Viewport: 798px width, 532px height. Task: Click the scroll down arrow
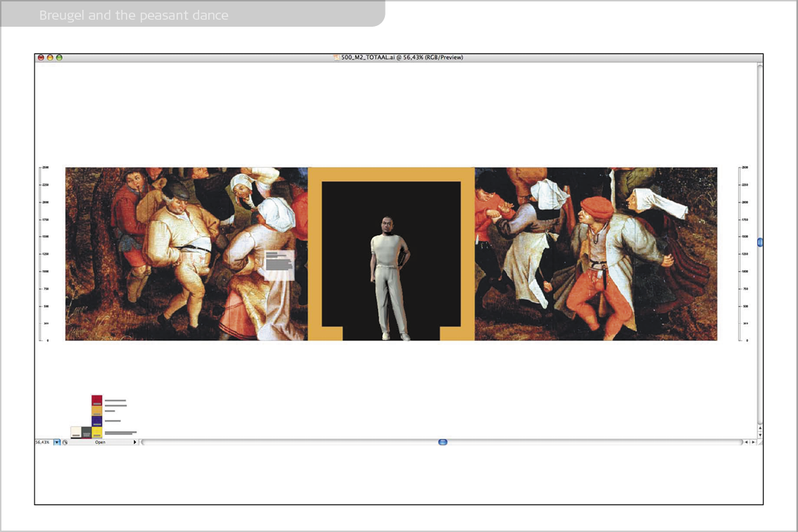point(760,435)
